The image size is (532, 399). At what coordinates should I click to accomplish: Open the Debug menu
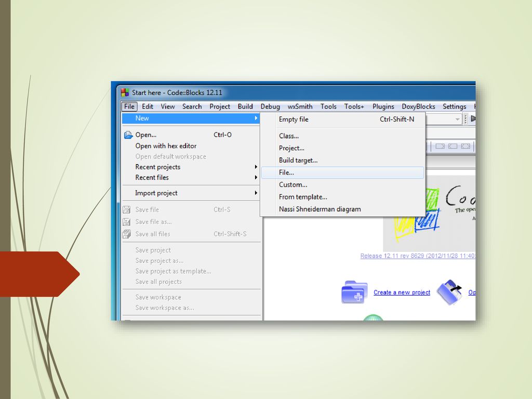pyautogui.click(x=270, y=107)
